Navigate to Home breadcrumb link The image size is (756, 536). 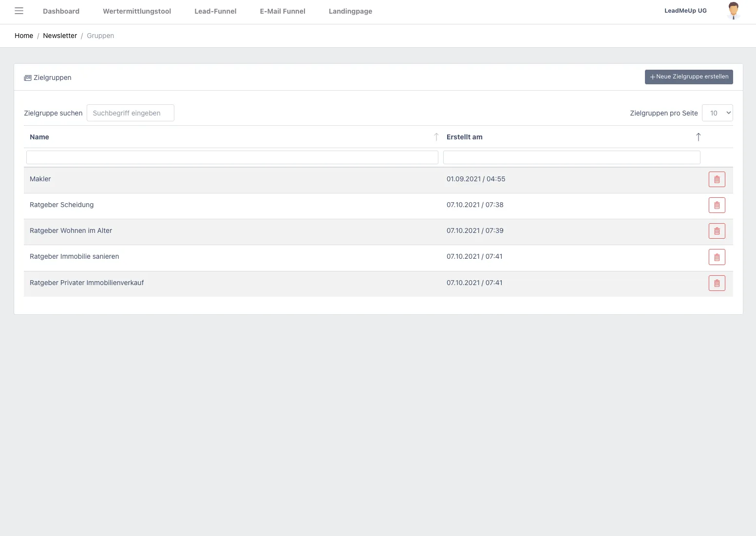point(24,36)
